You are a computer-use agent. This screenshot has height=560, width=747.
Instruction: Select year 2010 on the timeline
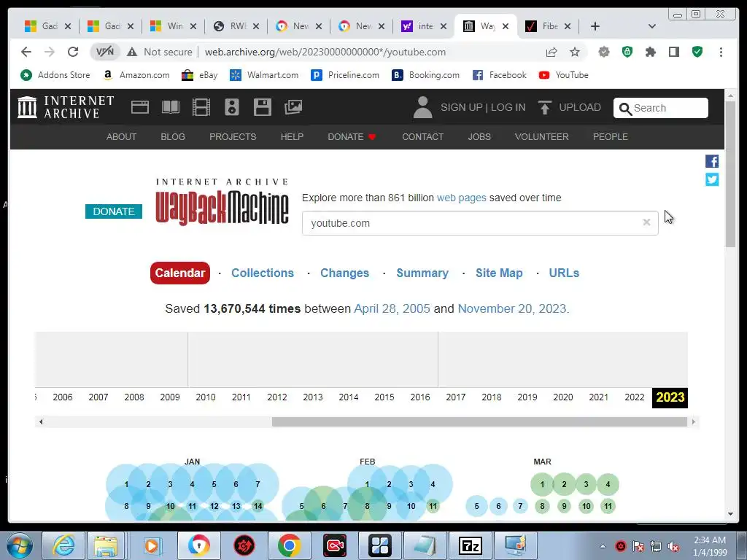tap(205, 397)
